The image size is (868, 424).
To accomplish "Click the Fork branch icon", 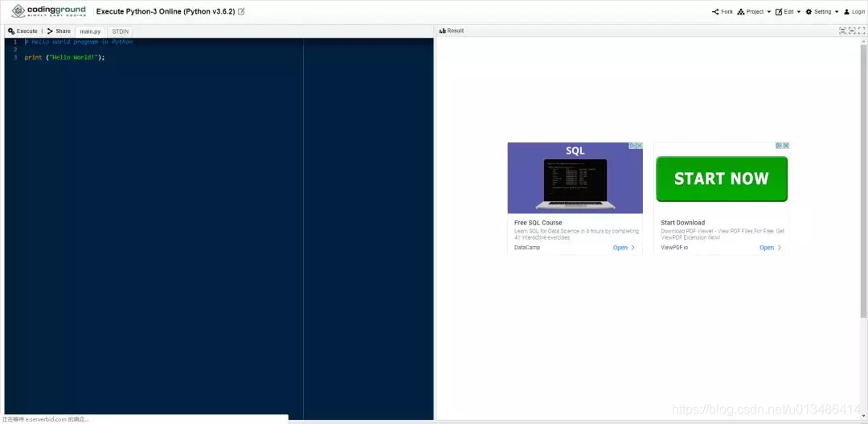I will click(x=715, y=11).
